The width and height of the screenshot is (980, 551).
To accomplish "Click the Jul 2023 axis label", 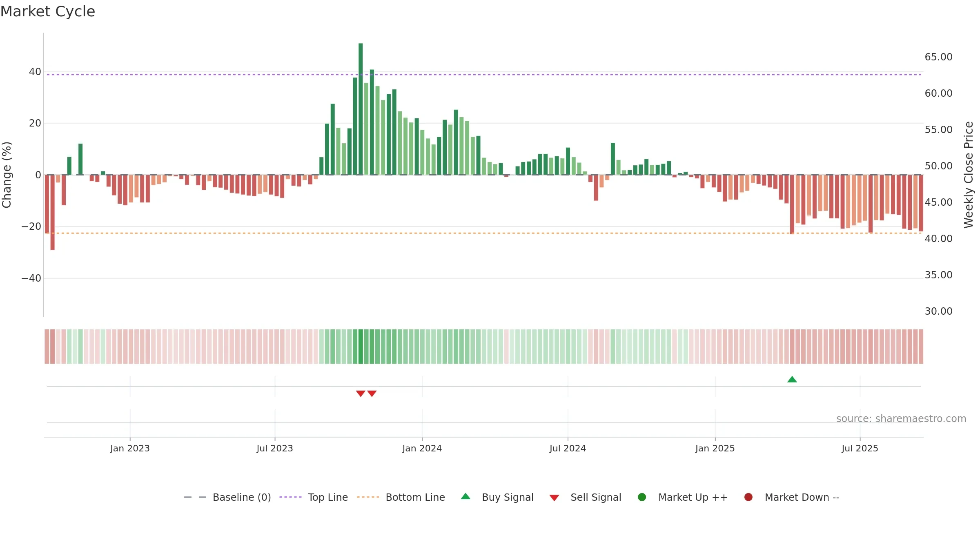I will pyautogui.click(x=275, y=448).
